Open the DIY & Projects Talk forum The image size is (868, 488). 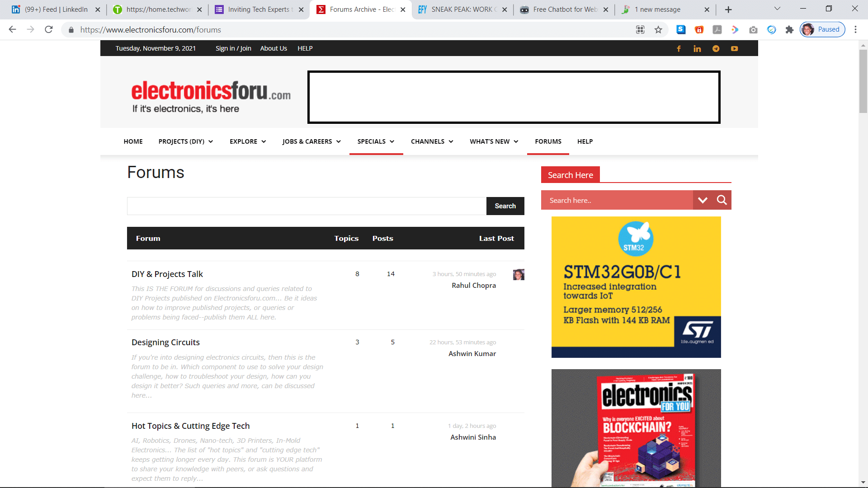[167, 274]
